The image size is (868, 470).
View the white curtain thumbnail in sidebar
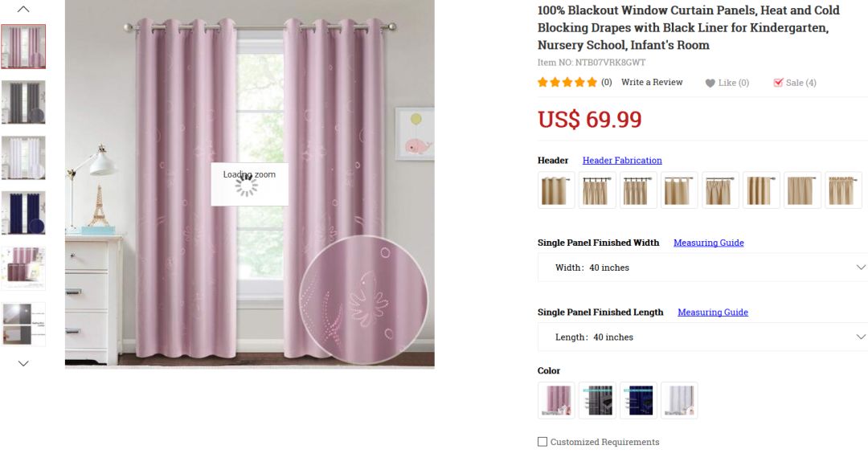click(23, 157)
